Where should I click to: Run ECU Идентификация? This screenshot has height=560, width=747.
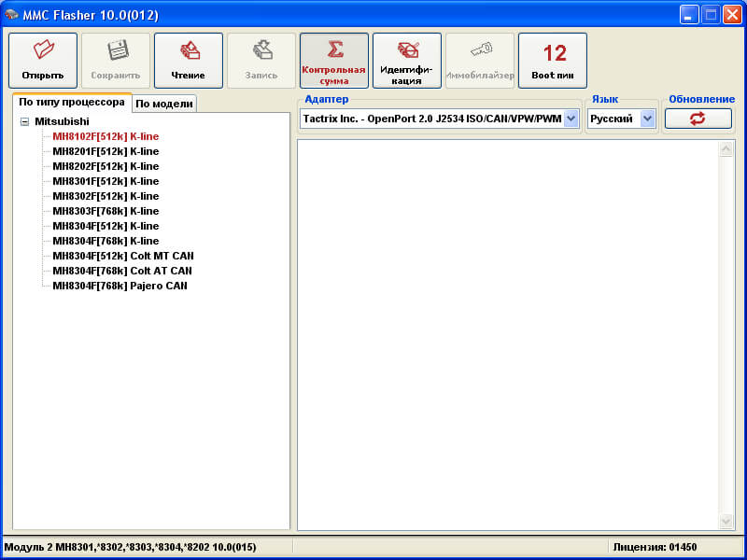(x=407, y=61)
